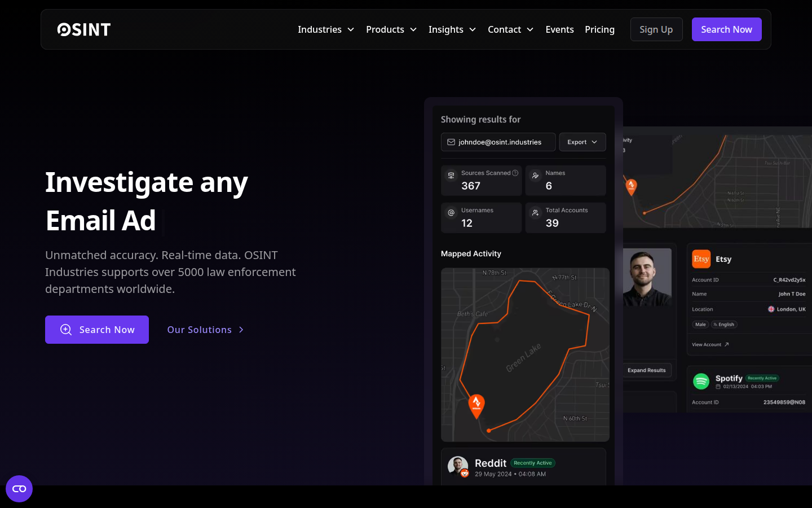This screenshot has width=812, height=508.
Task: Click the Sign Up button
Action: click(656, 29)
